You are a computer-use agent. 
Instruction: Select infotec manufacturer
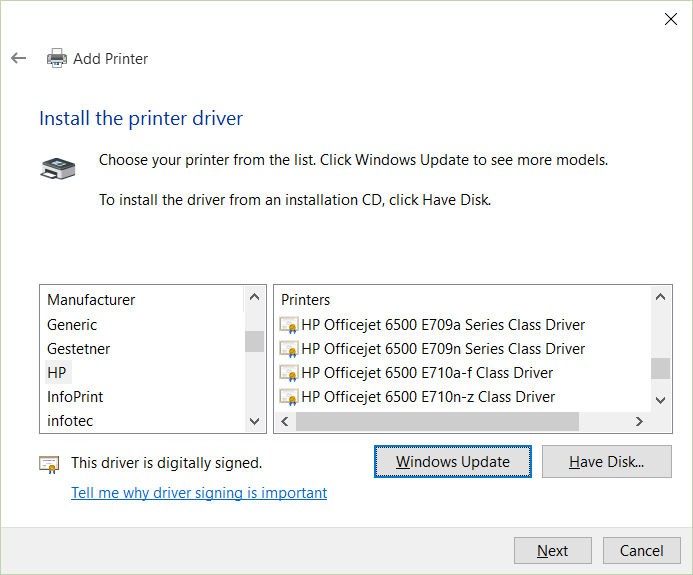[70, 420]
